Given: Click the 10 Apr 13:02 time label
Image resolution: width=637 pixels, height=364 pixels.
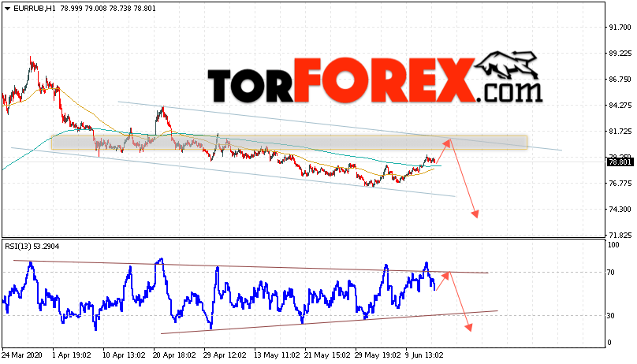Looking at the screenshot, I should click(124, 355).
